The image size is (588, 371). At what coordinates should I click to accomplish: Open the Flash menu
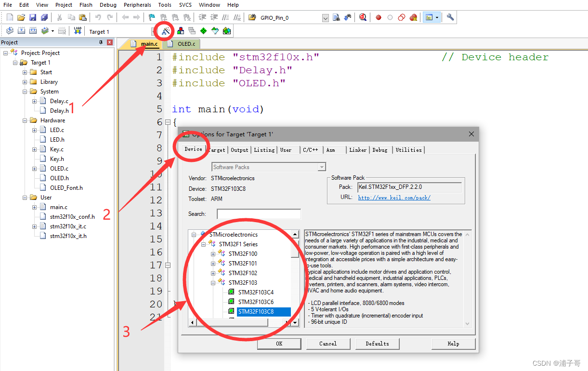click(x=86, y=5)
